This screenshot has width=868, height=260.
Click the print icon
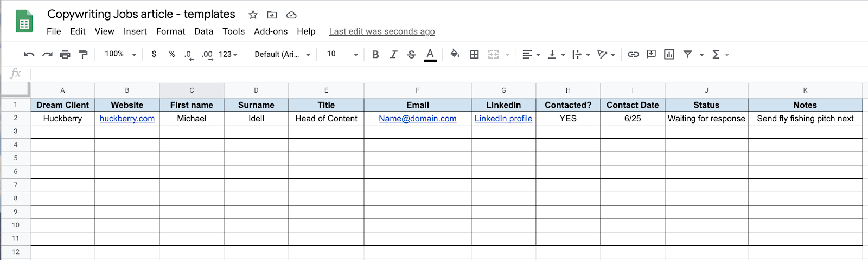65,54
